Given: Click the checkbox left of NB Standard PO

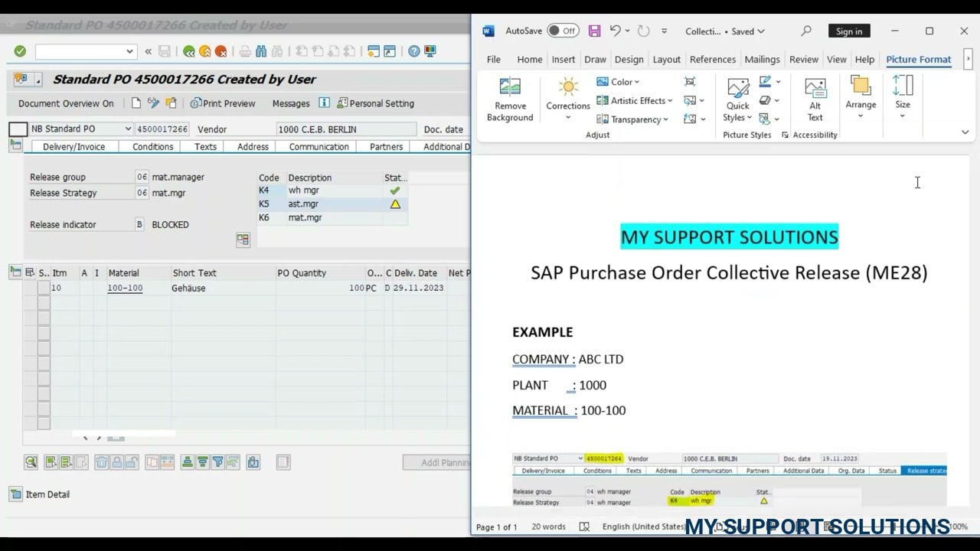Looking at the screenshot, I should pos(18,129).
